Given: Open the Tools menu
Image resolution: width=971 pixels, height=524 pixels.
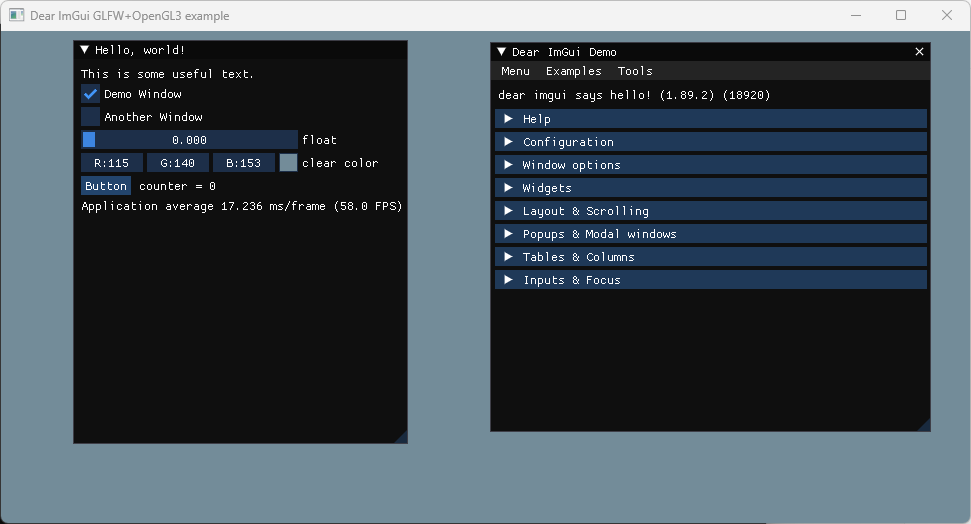Looking at the screenshot, I should tap(635, 71).
